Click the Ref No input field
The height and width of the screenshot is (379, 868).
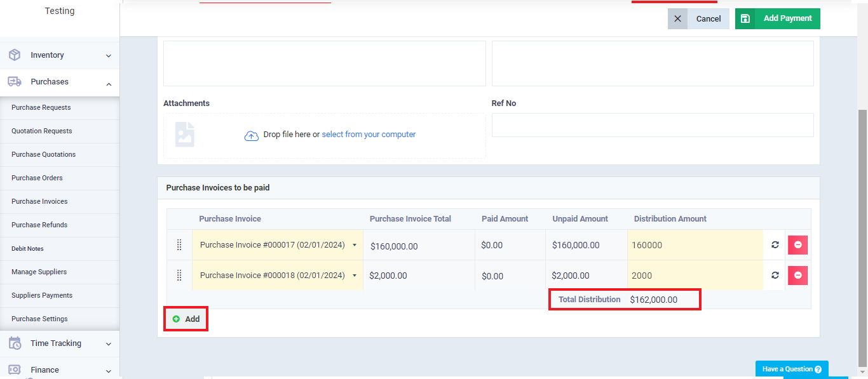[x=652, y=125]
